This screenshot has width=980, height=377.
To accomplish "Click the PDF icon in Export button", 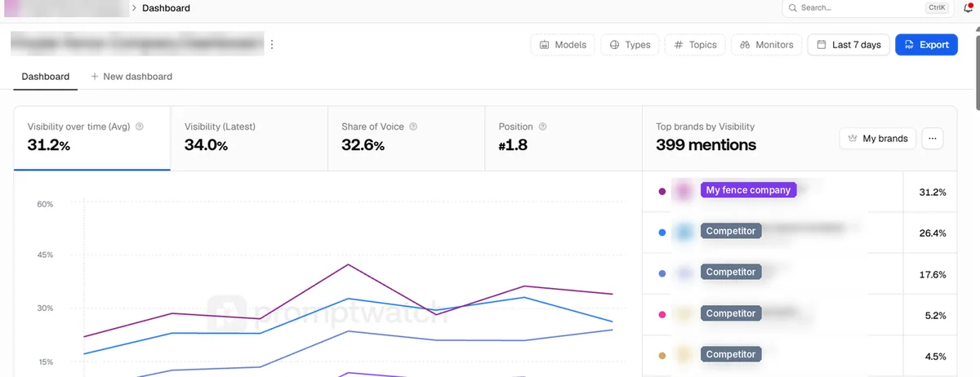I will [909, 45].
